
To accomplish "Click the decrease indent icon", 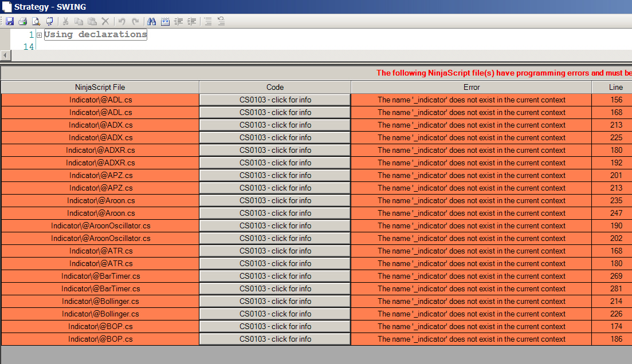I will (x=179, y=21).
